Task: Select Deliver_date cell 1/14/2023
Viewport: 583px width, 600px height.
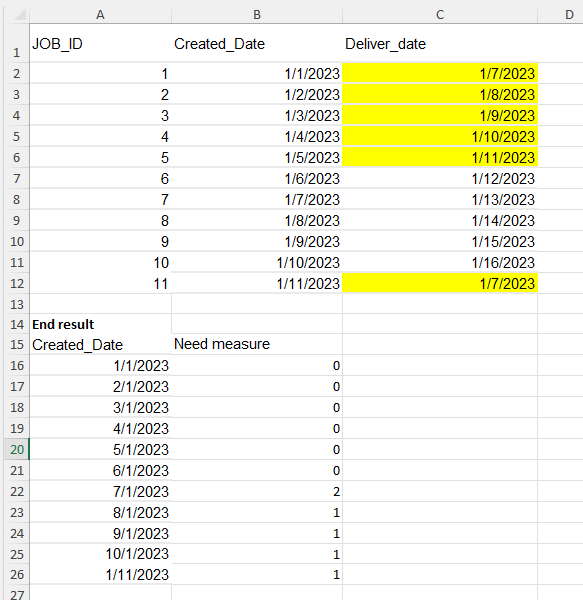Action: pos(440,220)
